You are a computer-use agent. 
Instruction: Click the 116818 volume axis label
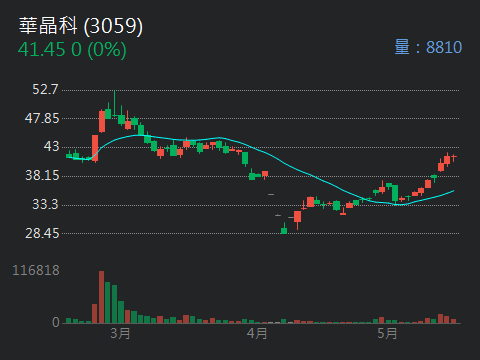click(36, 270)
